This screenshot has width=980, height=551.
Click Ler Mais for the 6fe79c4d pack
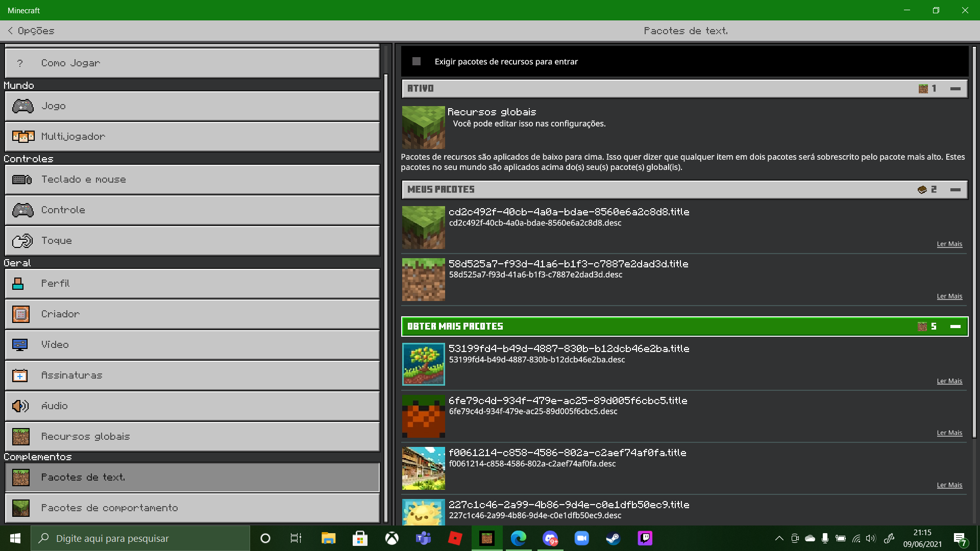pyautogui.click(x=949, y=433)
